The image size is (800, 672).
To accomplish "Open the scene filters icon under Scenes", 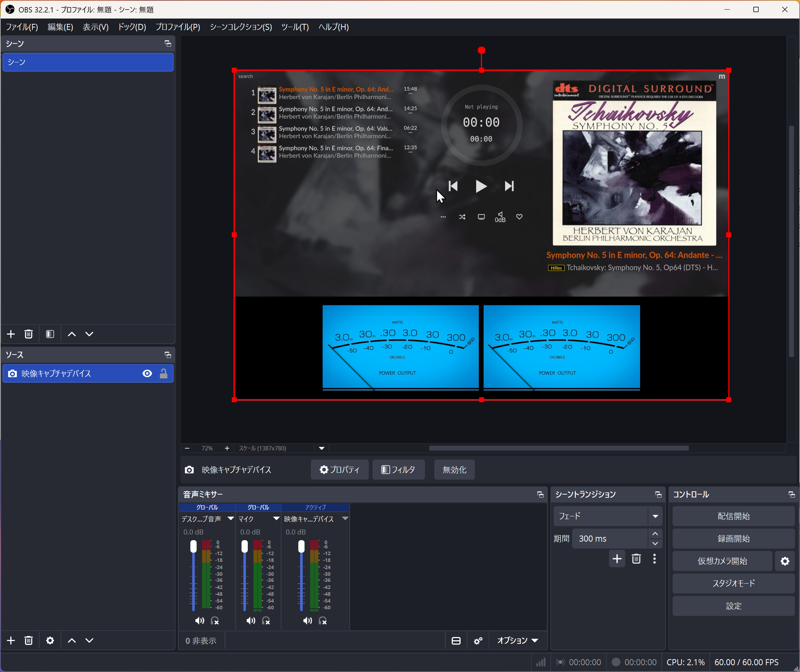I will pyautogui.click(x=50, y=334).
